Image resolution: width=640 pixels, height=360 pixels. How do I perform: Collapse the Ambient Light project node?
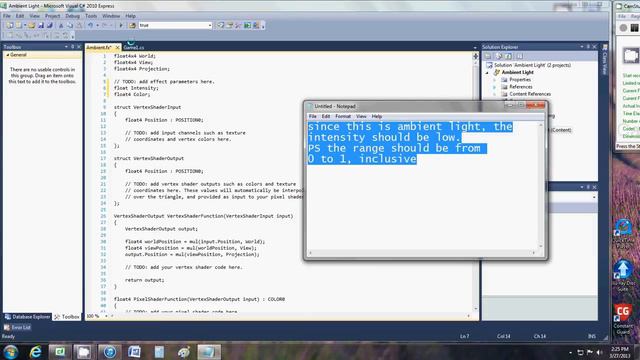coord(487,73)
